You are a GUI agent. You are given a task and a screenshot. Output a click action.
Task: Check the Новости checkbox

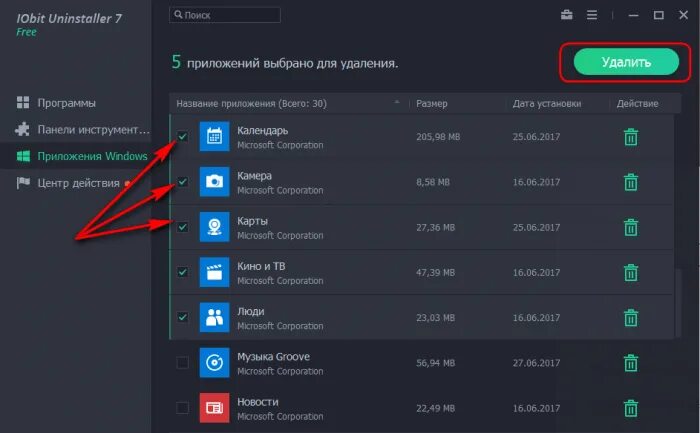coord(182,408)
